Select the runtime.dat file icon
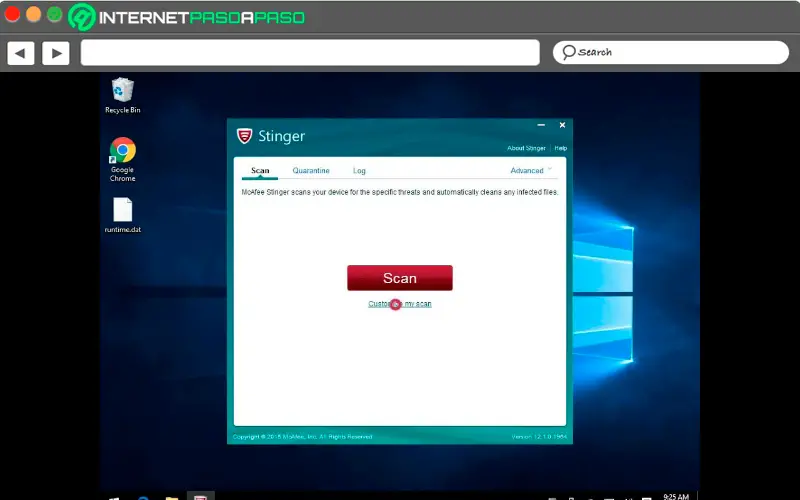Viewport: 800px width, 500px height. coord(122,215)
